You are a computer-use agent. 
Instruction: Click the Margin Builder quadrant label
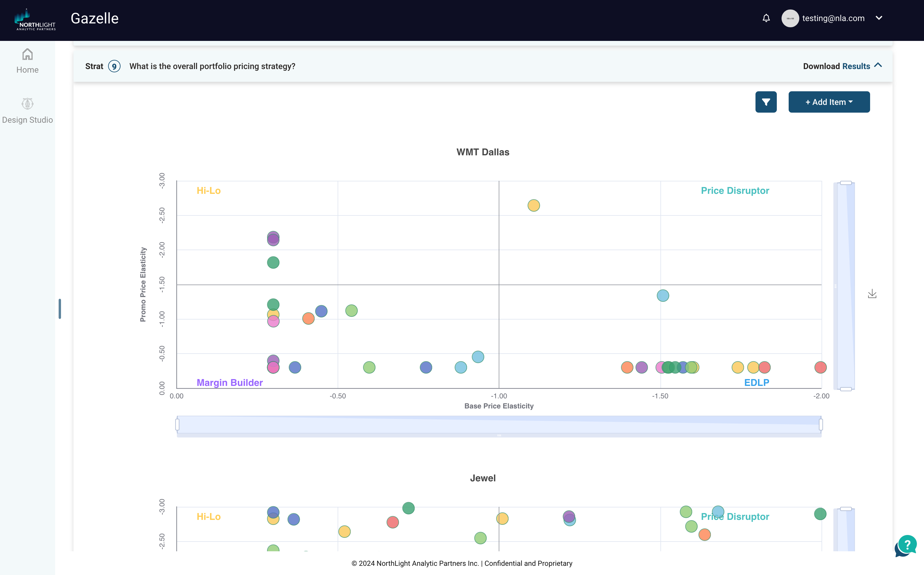(x=230, y=383)
